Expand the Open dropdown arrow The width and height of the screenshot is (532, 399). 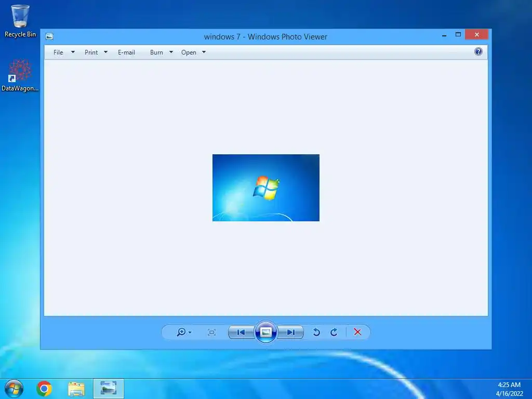pos(204,52)
